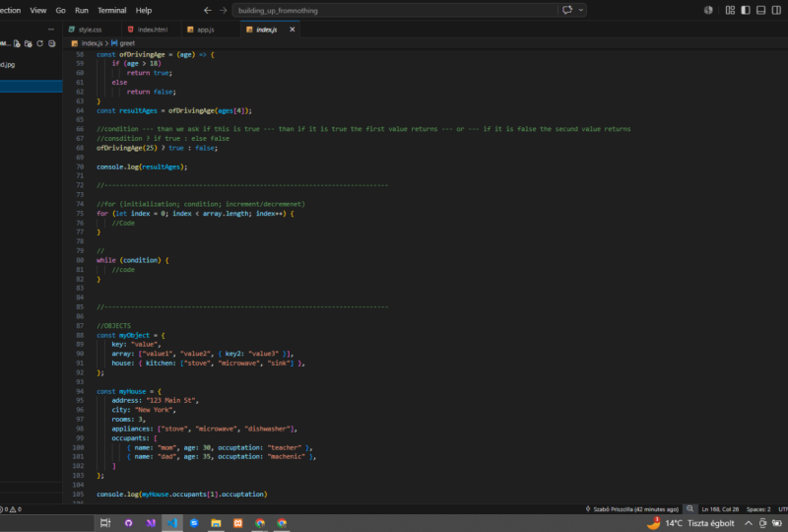Open the orange XAMPP taskbar icon
Viewport: 788px width, 532px height.
(238, 523)
